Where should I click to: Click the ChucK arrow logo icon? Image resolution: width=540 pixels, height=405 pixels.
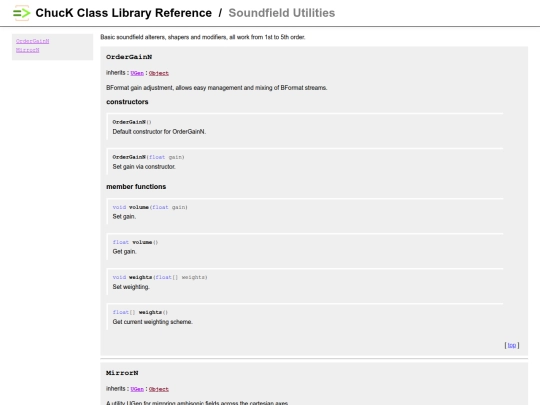click(21, 13)
